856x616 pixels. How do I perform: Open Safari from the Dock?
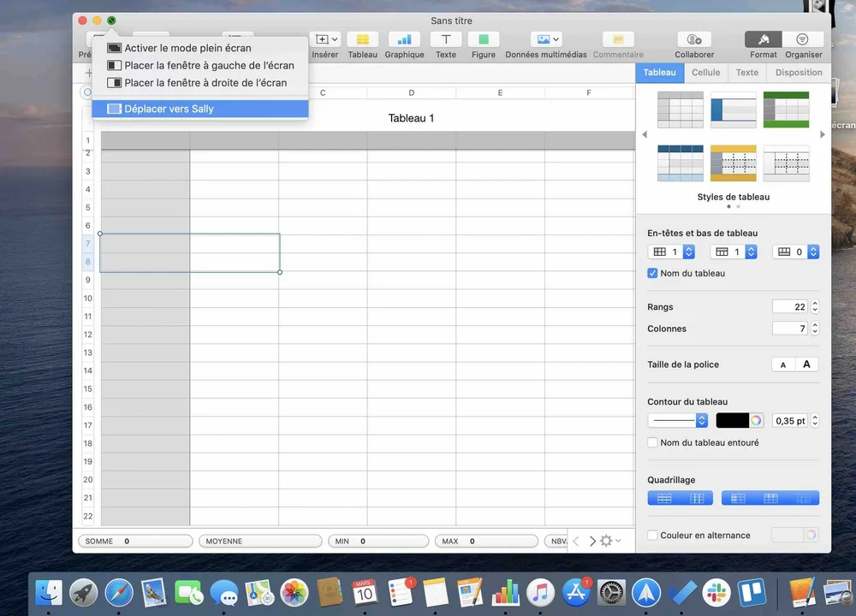pos(118,593)
